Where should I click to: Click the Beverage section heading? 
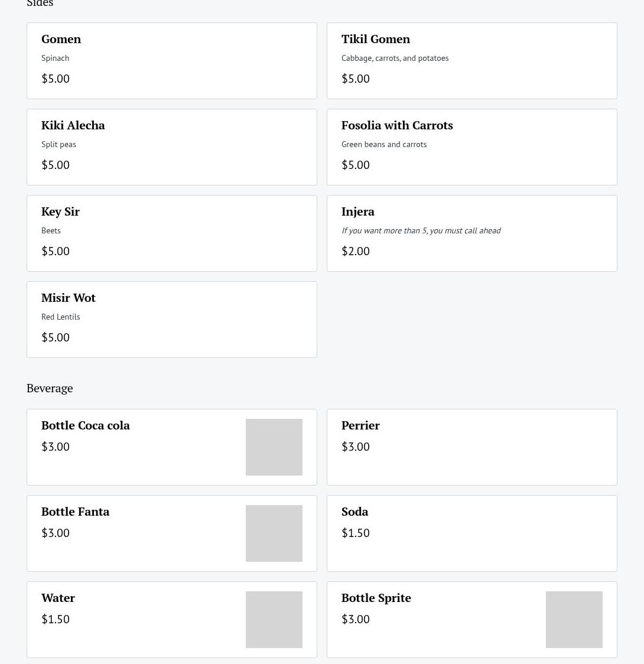point(50,388)
